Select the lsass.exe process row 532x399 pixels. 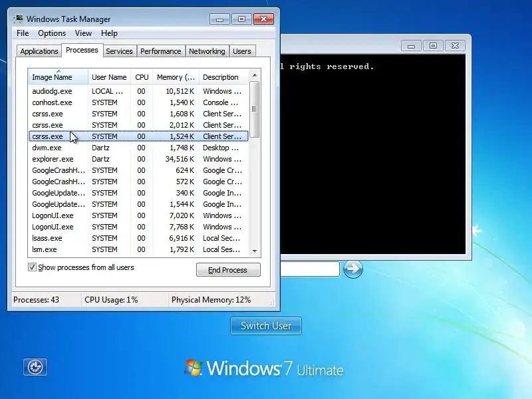click(139, 238)
